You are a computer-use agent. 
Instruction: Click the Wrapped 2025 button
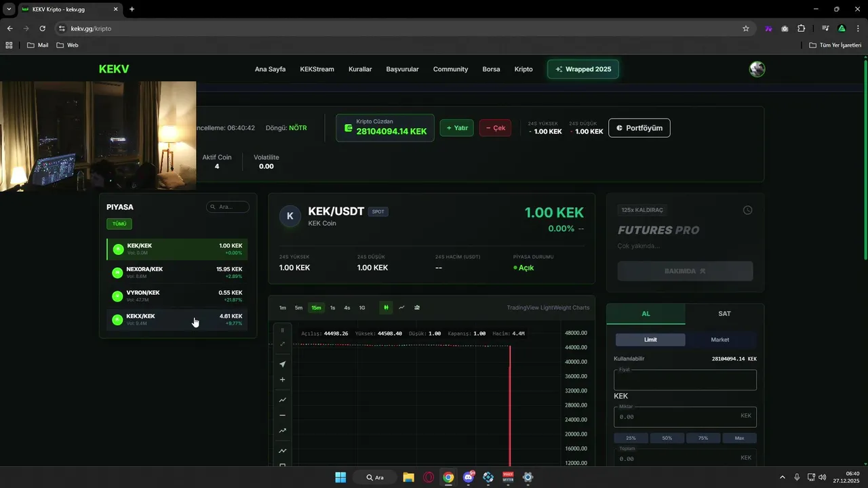pyautogui.click(x=583, y=69)
